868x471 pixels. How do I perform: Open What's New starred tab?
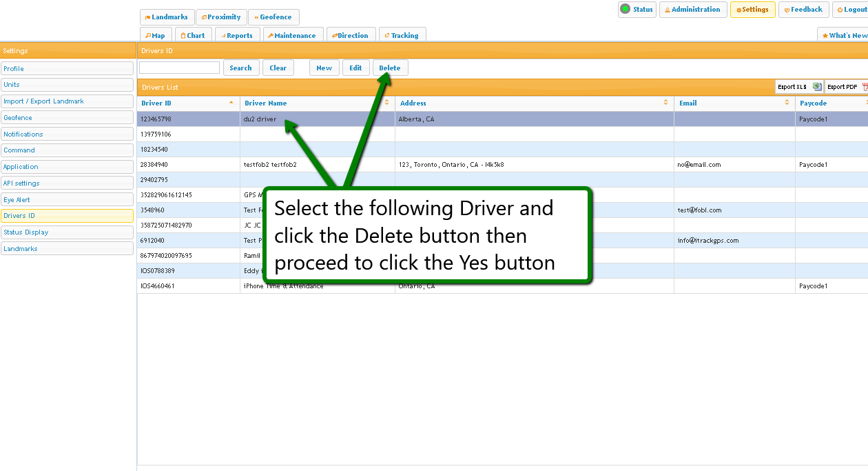click(x=844, y=35)
